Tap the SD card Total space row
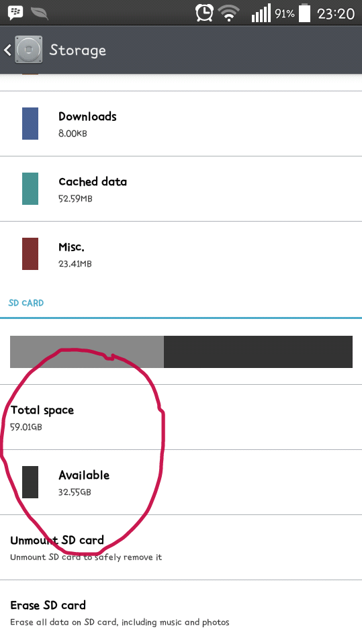The width and height of the screenshot is (362, 644). pos(181,417)
